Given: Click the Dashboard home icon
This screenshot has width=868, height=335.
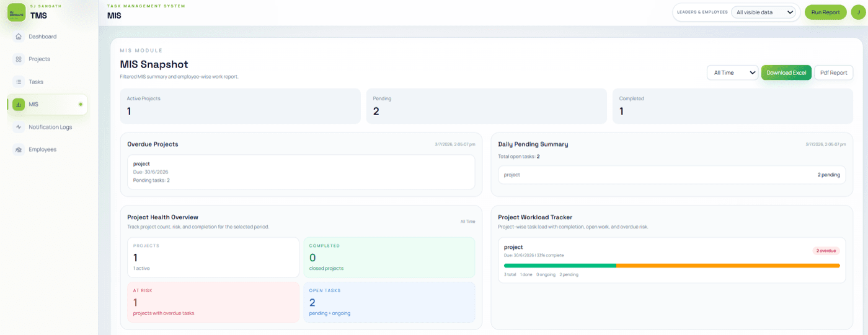Looking at the screenshot, I should [x=19, y=37].
